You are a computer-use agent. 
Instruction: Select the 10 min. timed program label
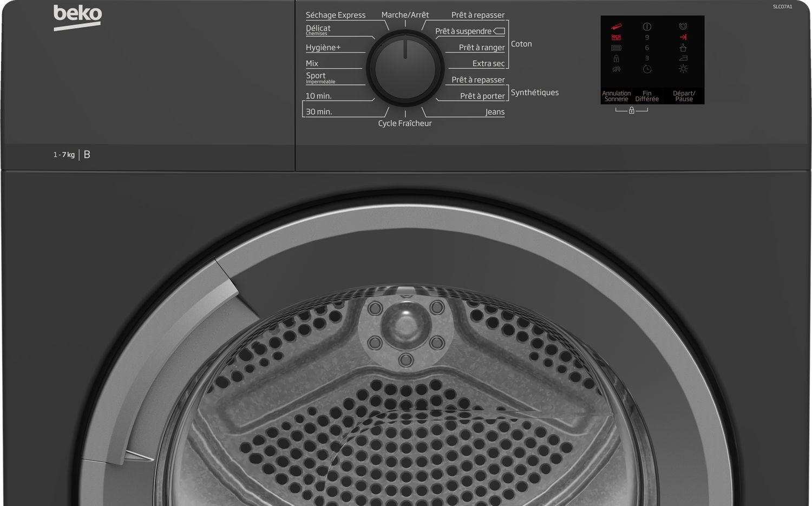click(318, 96)
